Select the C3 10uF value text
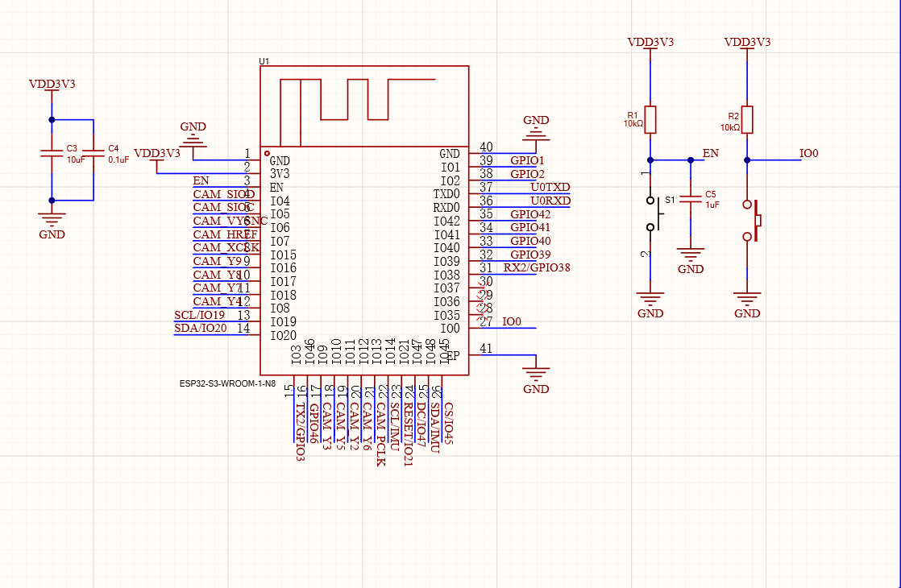This screenshot has width=901, height=588. [76, 160]
